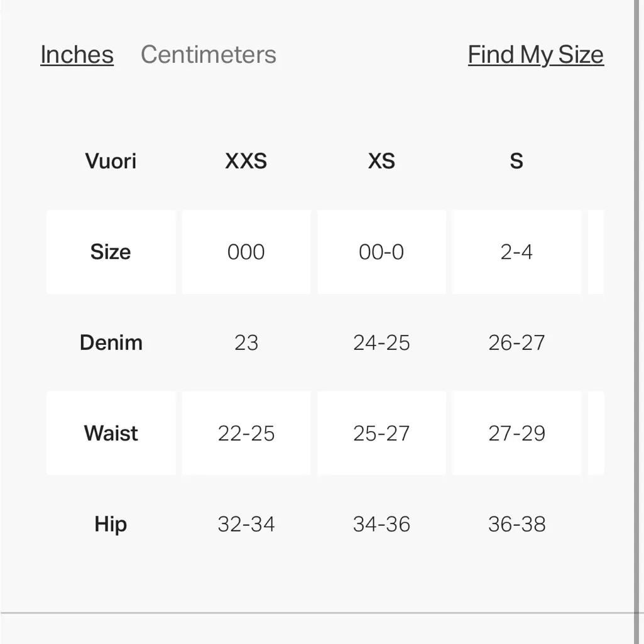Click the 24-25 denim value
The image size is (644, 644).
381,342
